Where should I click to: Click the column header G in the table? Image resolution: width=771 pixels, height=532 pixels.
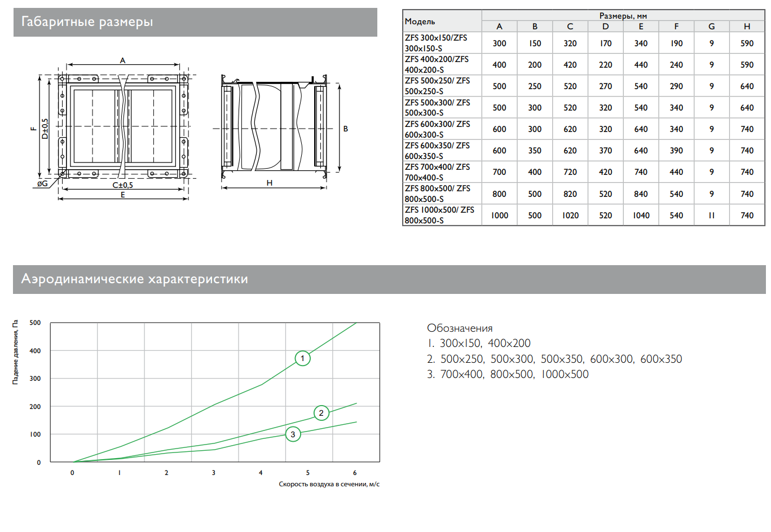coord(712,27)
